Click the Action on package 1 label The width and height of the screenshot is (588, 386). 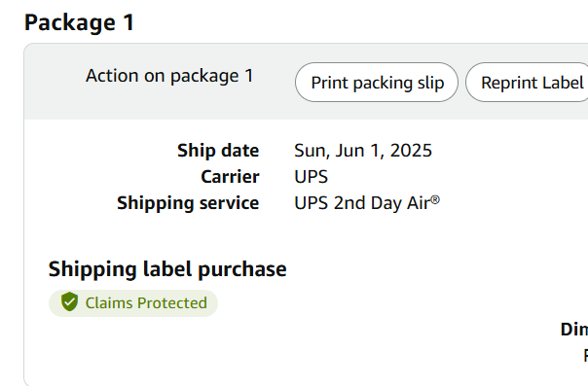tap(169, 76)
